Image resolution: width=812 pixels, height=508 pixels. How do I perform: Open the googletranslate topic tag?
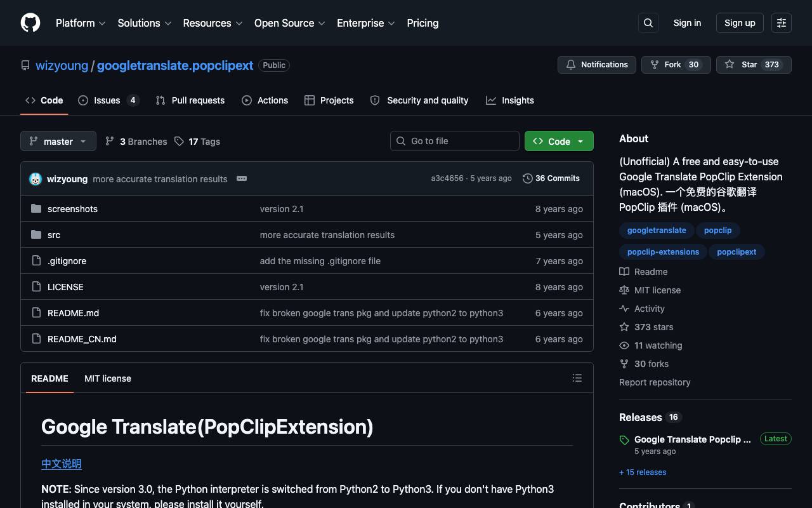click(657, 231)
